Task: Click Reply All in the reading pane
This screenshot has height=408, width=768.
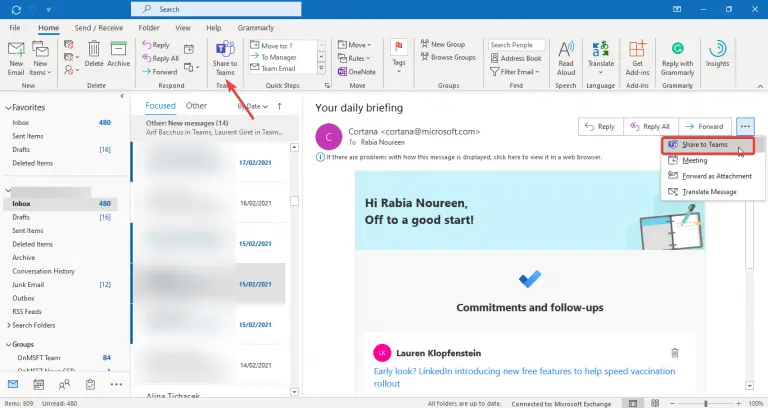Action: (651, 127)
